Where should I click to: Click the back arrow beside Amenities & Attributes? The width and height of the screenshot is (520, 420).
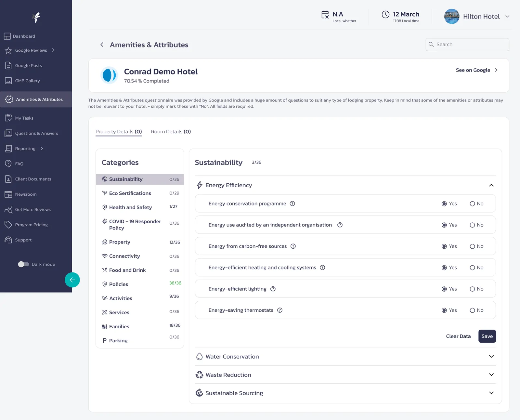click(x=102, y=45)
